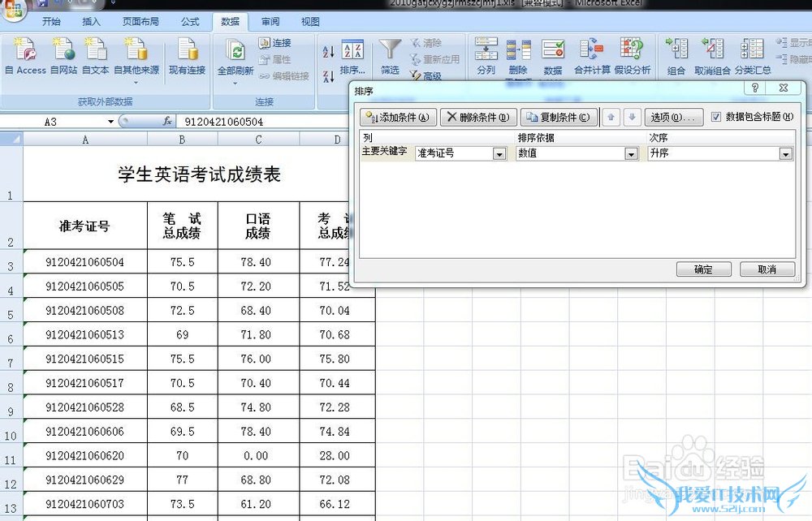The image size is (812, 521).
Task: Select row 10 header
Action: (11, 432)
